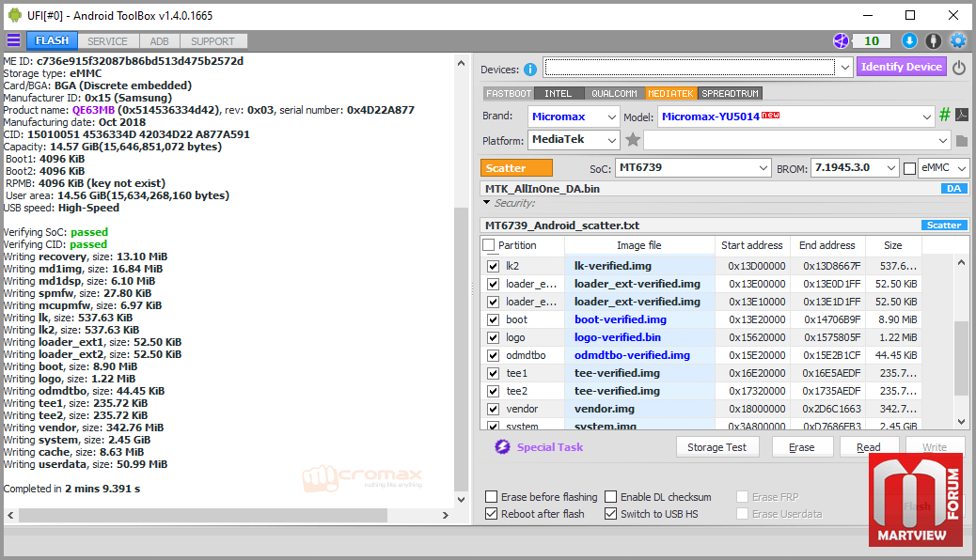This screenshot has height=560, width=976.
Task: Select the INTEL chipset tab
Action: click(558, 93)
